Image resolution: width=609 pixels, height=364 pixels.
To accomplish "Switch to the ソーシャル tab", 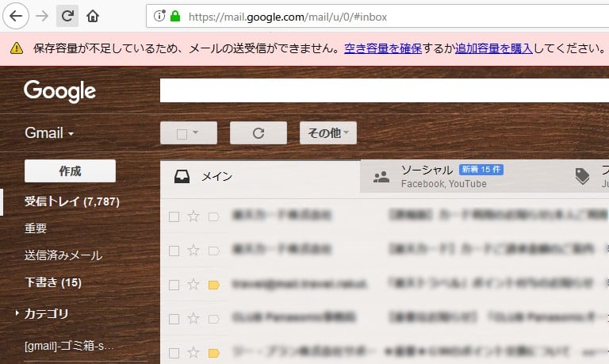I will pyautogui.click(x=427, y=176).
